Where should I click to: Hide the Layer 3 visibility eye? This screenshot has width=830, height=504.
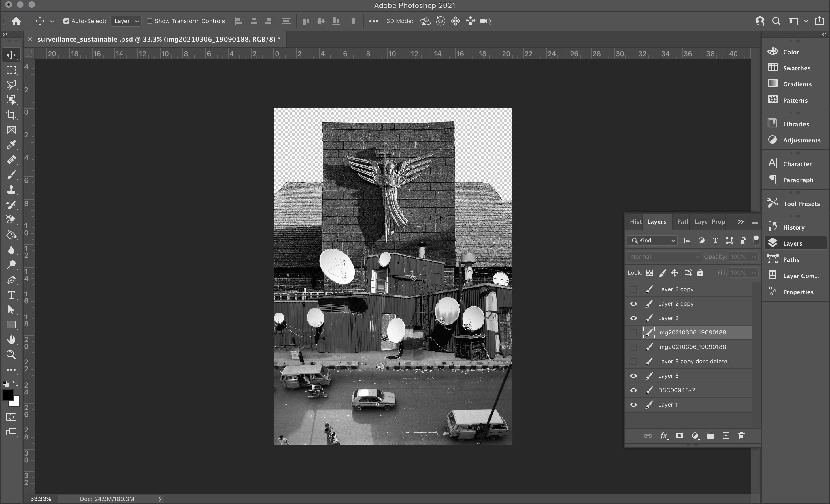coord(633,376)
